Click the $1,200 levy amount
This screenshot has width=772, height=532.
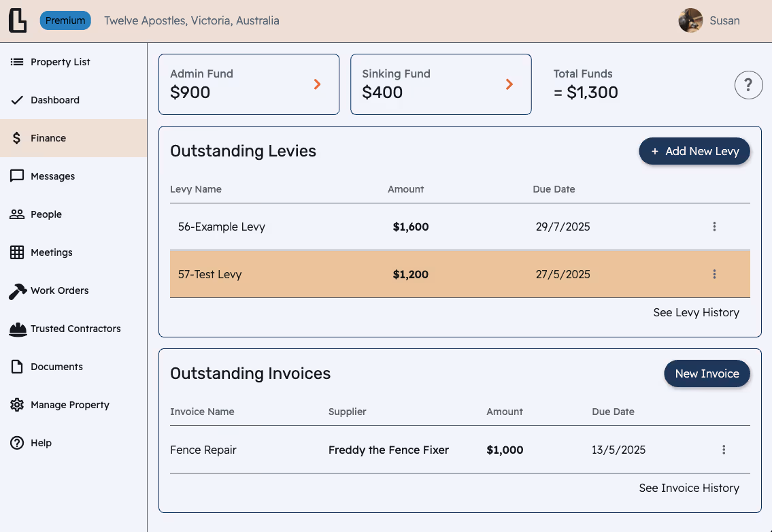tap(411, 274)
